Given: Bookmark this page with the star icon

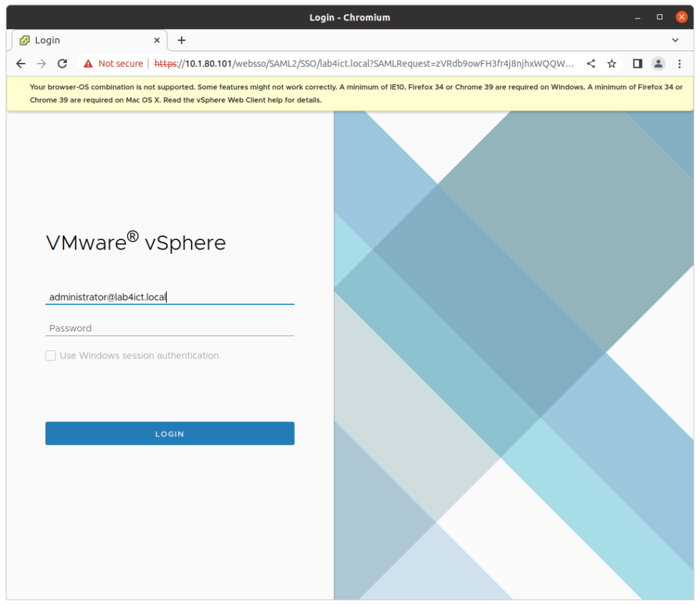Looking at the screenshot, I should point(611,63).
